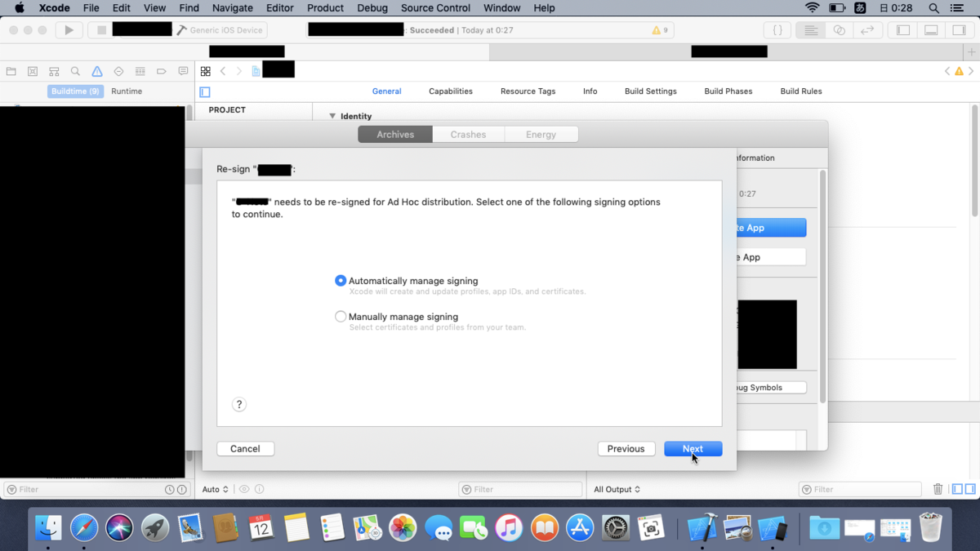This screenshot has height=551, width=980.
Task: Click the Organizer window vertical scrollbar
Action: point(822,286)
